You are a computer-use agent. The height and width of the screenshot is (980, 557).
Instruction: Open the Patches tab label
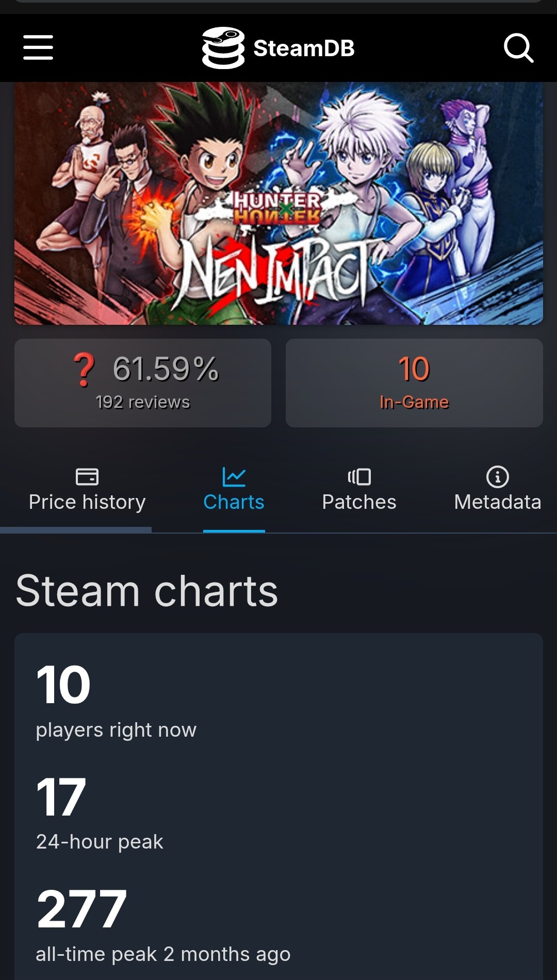[359, 502]
